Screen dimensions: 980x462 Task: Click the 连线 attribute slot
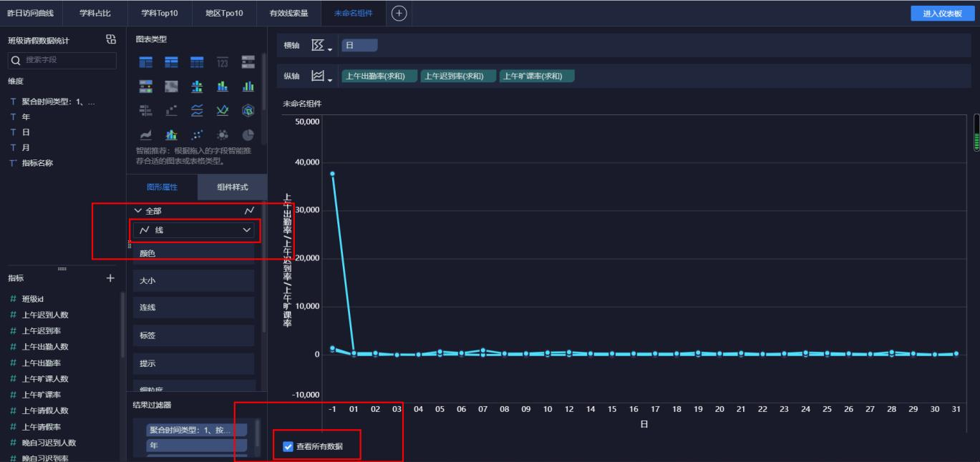coord(194,308)
